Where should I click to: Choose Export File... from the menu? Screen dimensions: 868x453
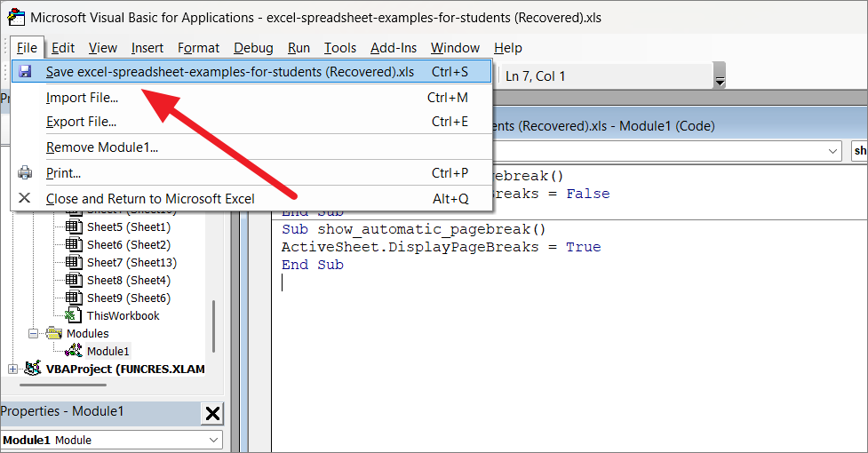coord(251,122)
